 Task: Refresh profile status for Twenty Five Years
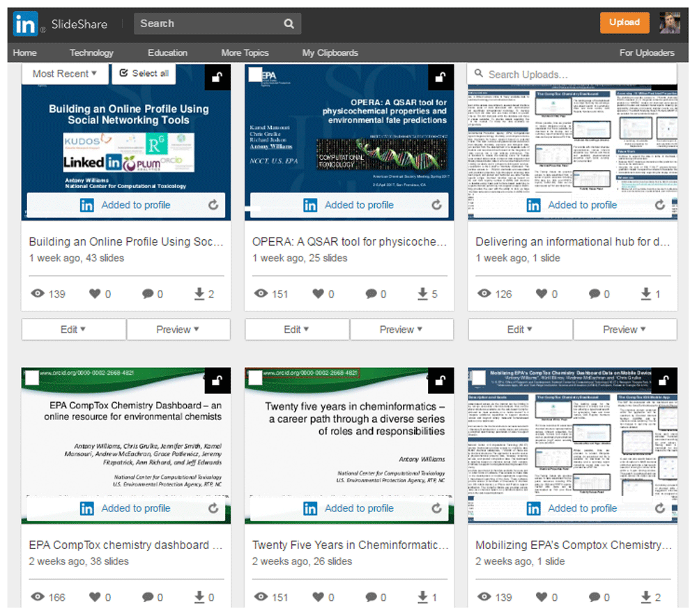(x=436, y=508)
